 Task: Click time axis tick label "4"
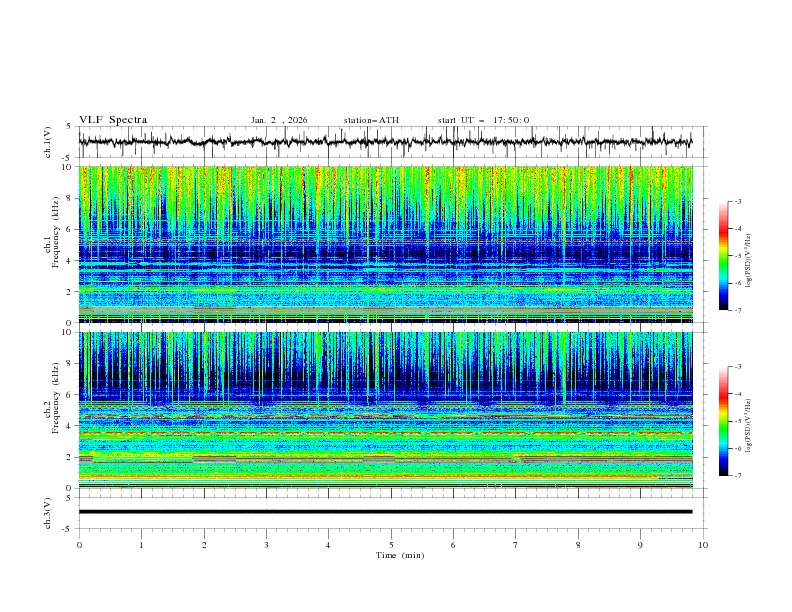(x=328, y=545)
